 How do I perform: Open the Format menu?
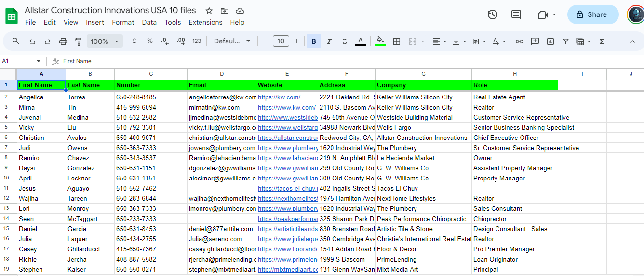[x=123, y=22]
